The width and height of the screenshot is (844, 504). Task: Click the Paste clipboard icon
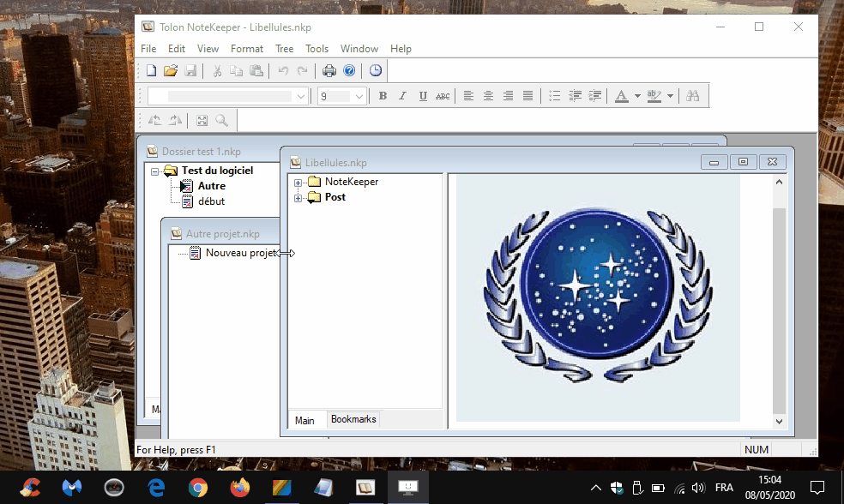coord(256,70)
